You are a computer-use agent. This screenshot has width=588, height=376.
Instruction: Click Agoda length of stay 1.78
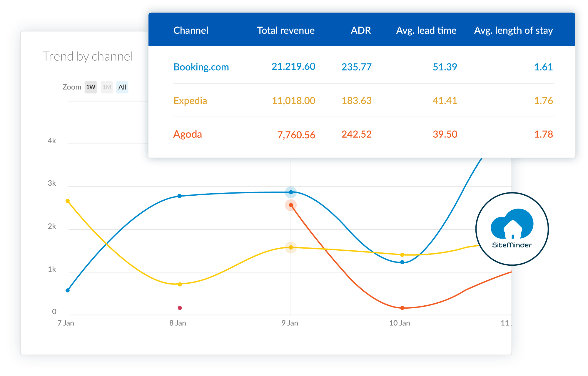[x=543, y=134]
